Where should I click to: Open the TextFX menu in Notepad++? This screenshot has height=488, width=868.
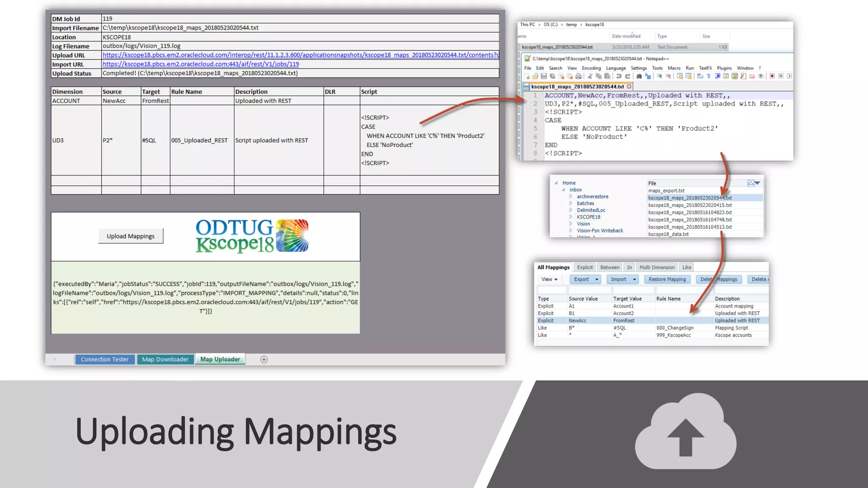click(706, 68)
